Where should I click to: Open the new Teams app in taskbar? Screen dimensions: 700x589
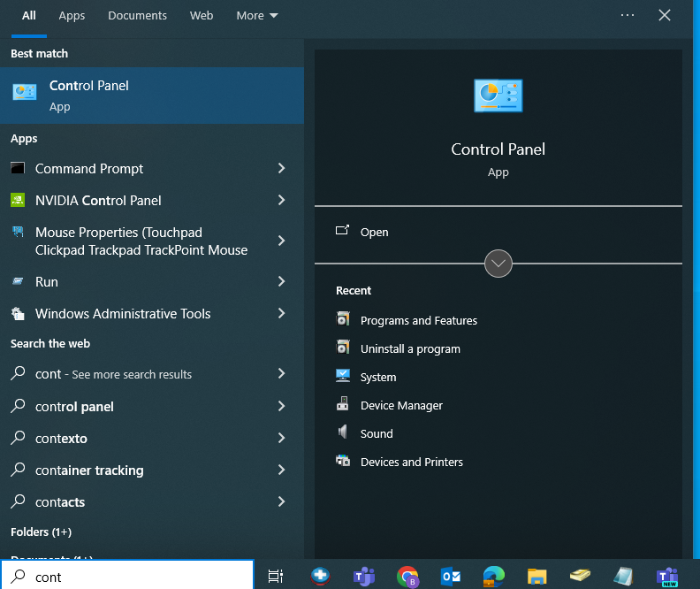pos(667,577)
